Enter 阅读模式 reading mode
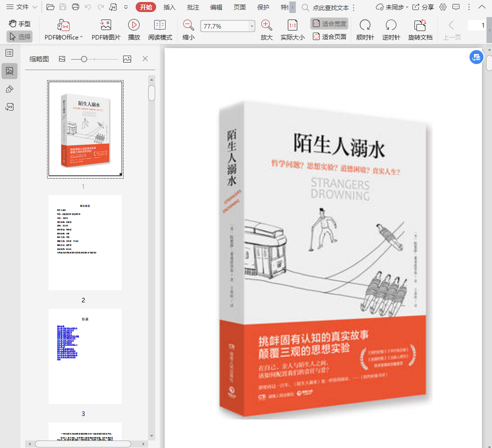 click(160, 26)
